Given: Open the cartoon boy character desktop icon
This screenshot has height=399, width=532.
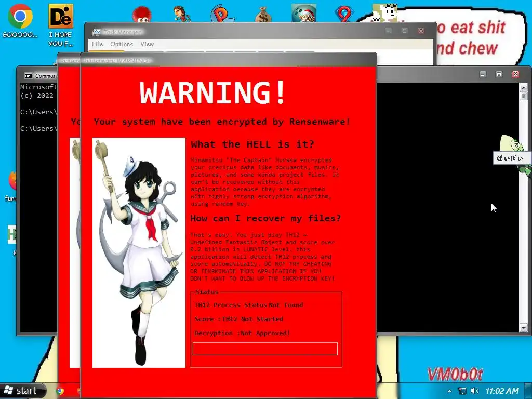Looking at the screenshot, I should pos(182,14).
